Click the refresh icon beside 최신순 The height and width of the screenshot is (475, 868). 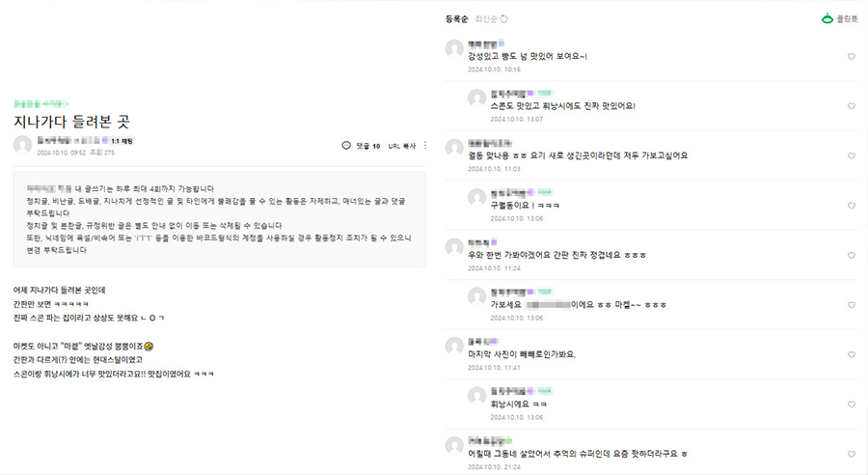pos(503,18)
